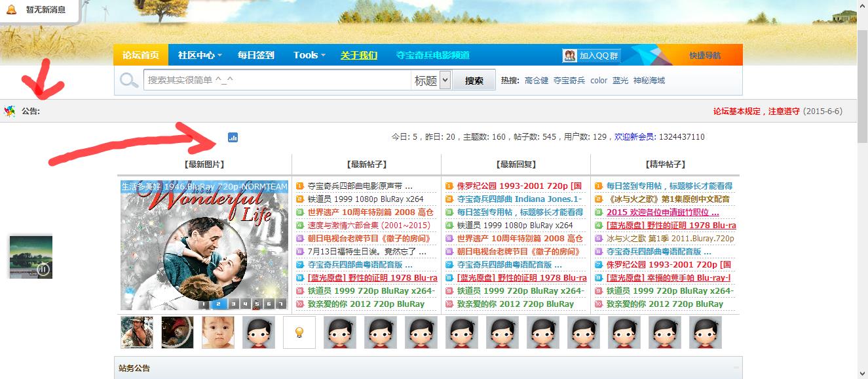
Task: Open 朝日电视台老牌节目 in 最新帖子 list
Action: [x=369, y=238]
